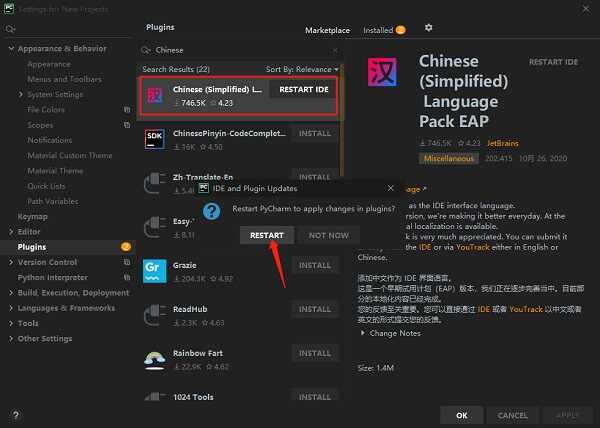The height and width of the screenshot is (428, 600).
Task: Click NOT NOW in the updates dialog
Action: (x=329, y=235)
